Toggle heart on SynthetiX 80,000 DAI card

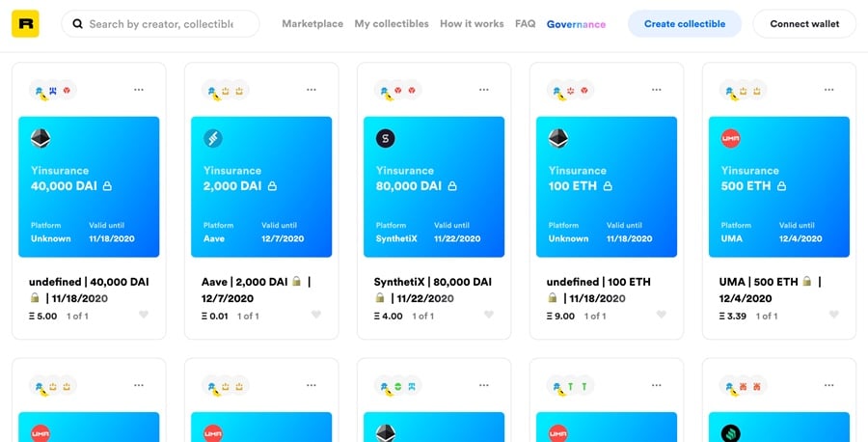click(x=489, y=315)
